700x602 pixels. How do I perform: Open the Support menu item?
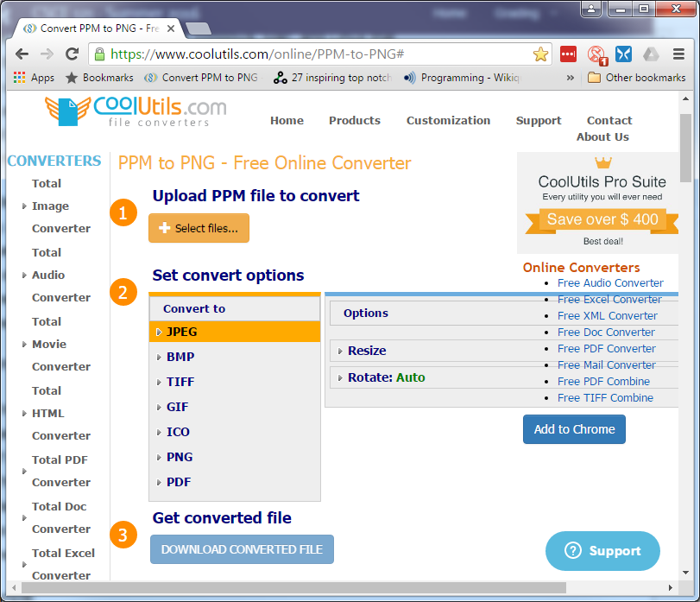click(x=539, y=121)
